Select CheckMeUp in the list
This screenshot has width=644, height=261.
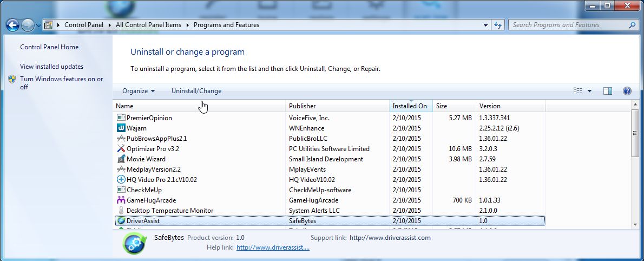pos(144,190)
